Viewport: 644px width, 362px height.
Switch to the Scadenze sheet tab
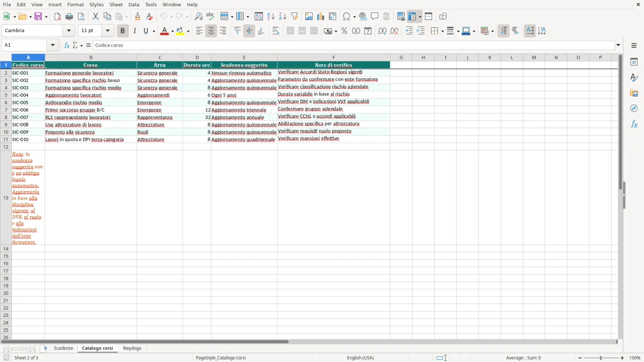coord(63,349)
